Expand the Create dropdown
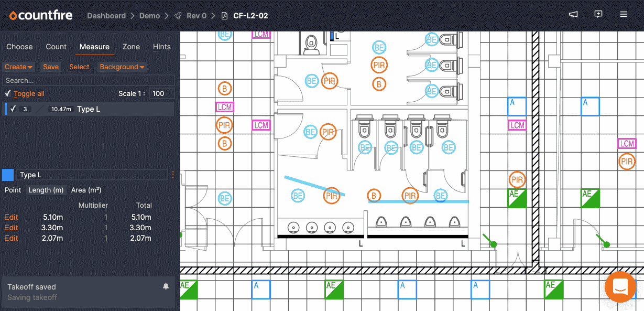Screen dimensions: 644x311 (x=19, y=67)
